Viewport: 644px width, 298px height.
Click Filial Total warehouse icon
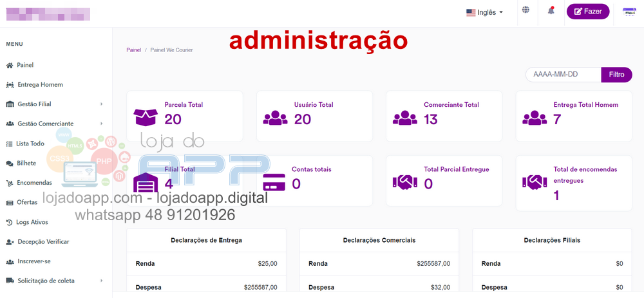146,182
